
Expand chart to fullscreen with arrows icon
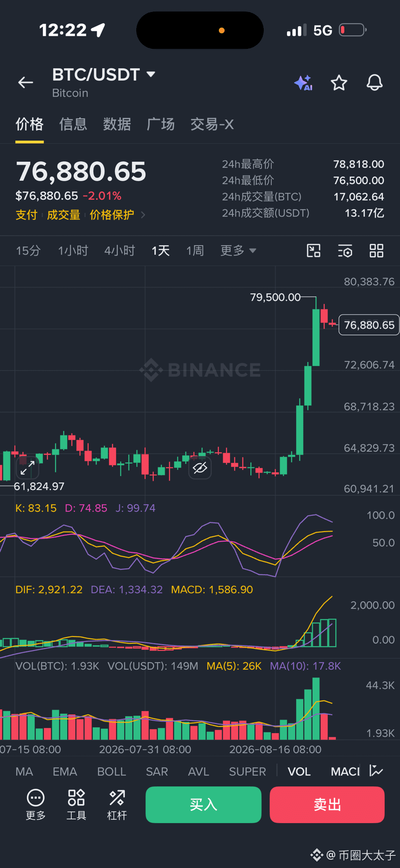[x=28, y=467]
